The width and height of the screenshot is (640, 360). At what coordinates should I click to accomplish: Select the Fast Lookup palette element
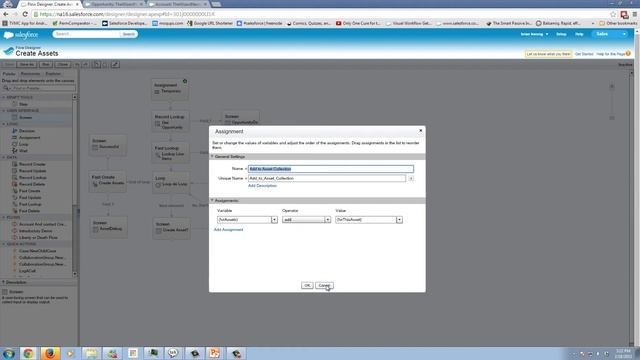(30, 204)
